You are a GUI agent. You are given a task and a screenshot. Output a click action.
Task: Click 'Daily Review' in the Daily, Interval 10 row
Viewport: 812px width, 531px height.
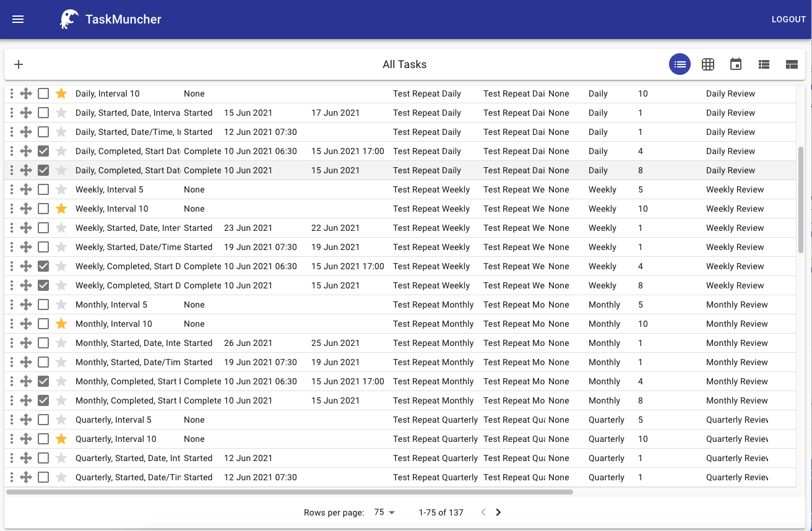tap(731, 94)
